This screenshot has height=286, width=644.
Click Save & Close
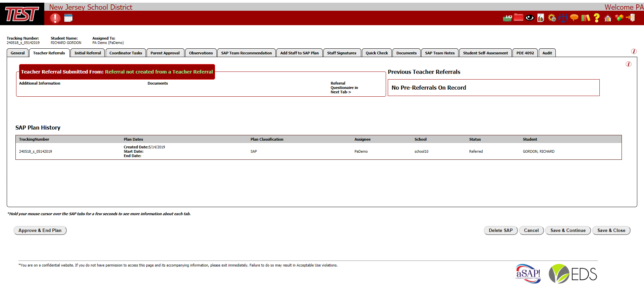(611, 231)
